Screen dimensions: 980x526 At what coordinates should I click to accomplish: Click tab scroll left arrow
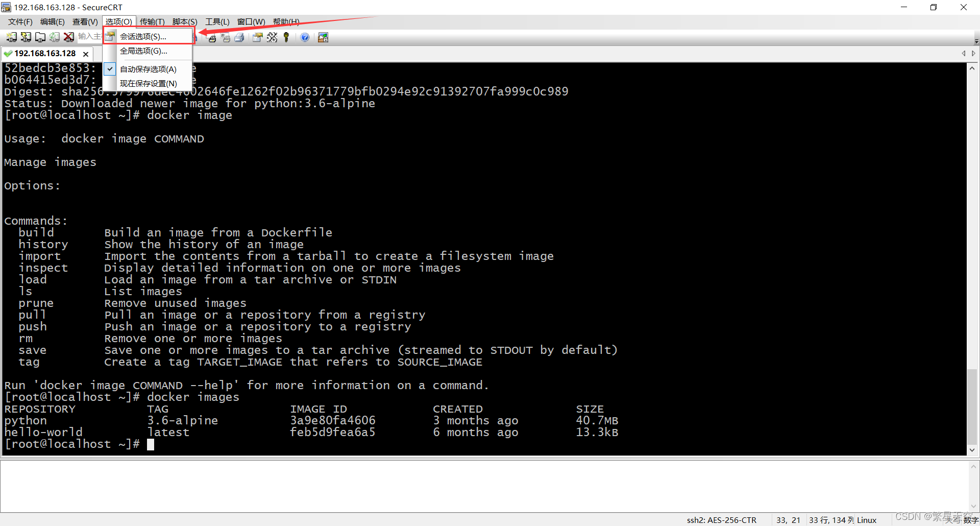(964, 54)
